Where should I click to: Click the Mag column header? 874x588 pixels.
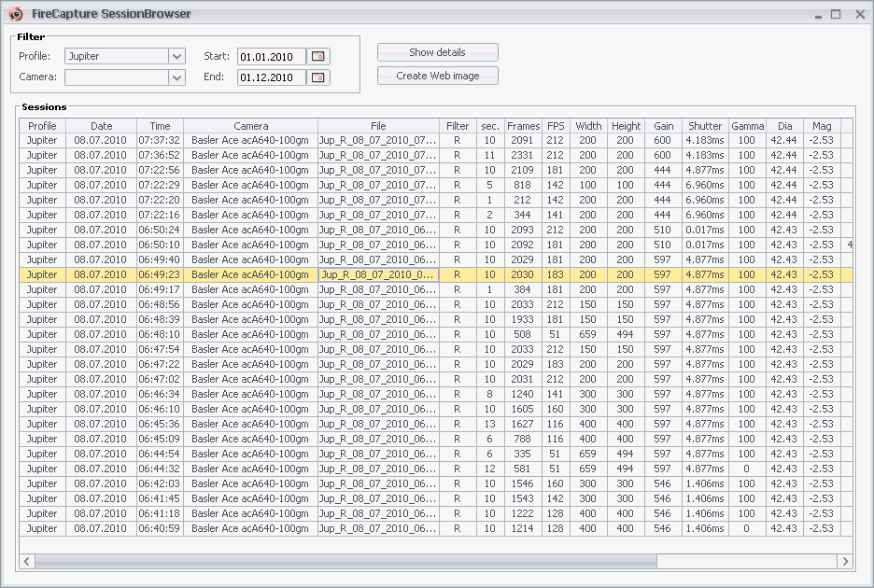pyautogui.click(x=822, y=126)
